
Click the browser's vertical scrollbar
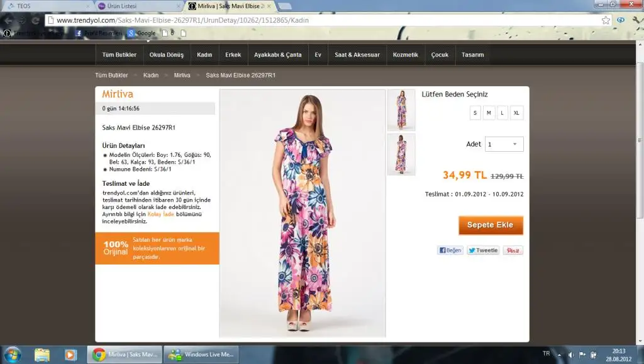coord(640,139)
